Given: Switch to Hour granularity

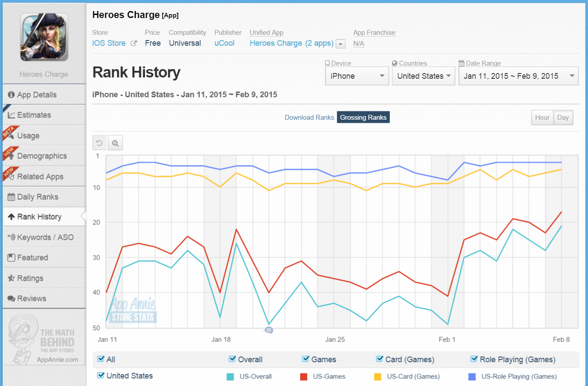Looking at the screenshot, I should click(x=542, y=118).
